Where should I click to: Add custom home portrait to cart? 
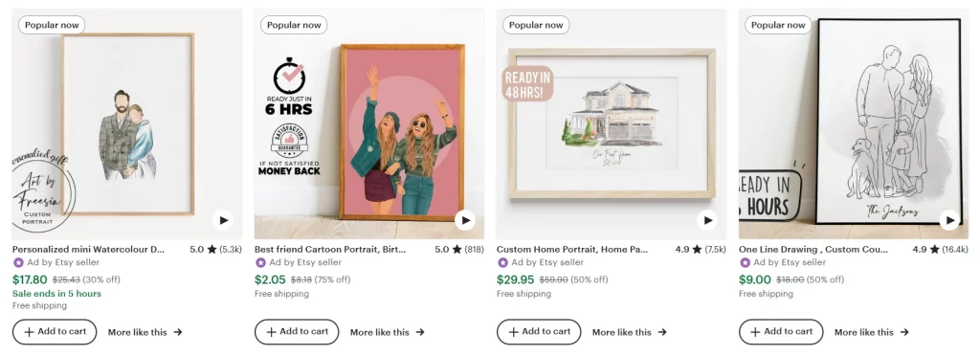[539, 332]
